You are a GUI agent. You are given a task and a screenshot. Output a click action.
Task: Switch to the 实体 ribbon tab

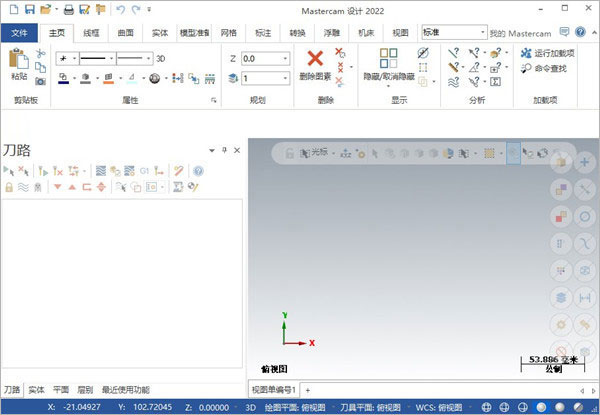tap(160, 33)
